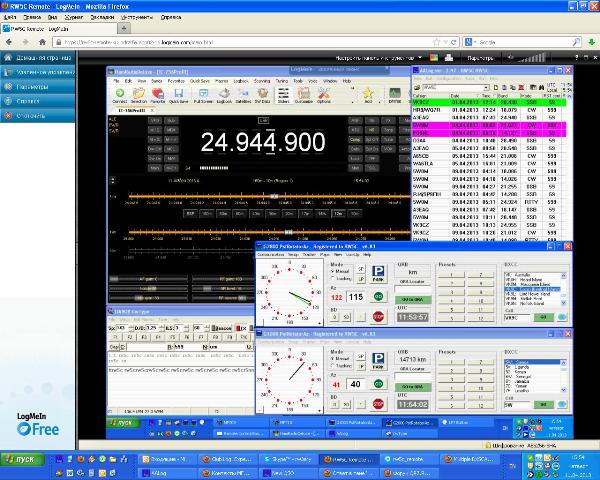Select HR9/WQ7R row in Logger table

coord(488,110)
